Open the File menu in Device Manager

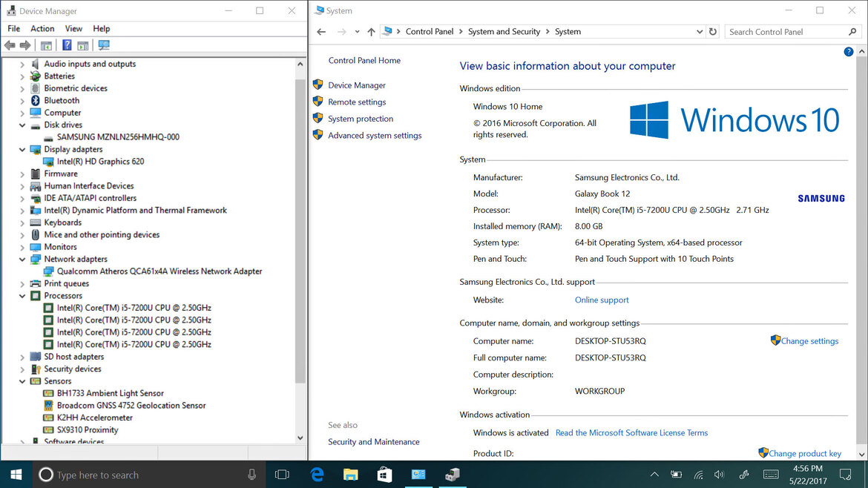(x=14, y=29)
